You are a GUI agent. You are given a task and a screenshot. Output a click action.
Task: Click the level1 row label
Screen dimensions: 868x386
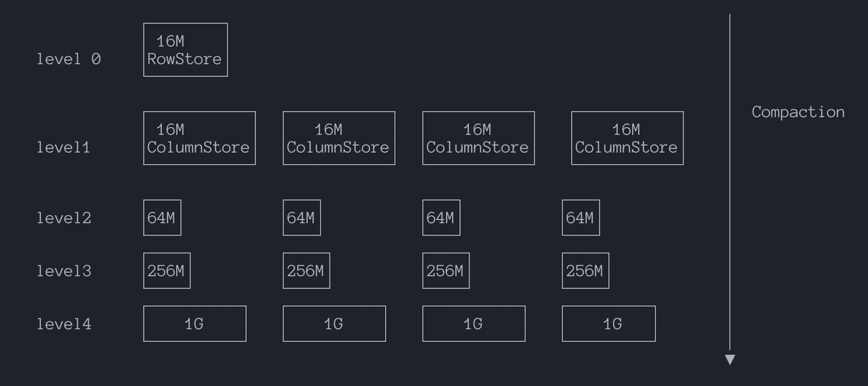63,147
